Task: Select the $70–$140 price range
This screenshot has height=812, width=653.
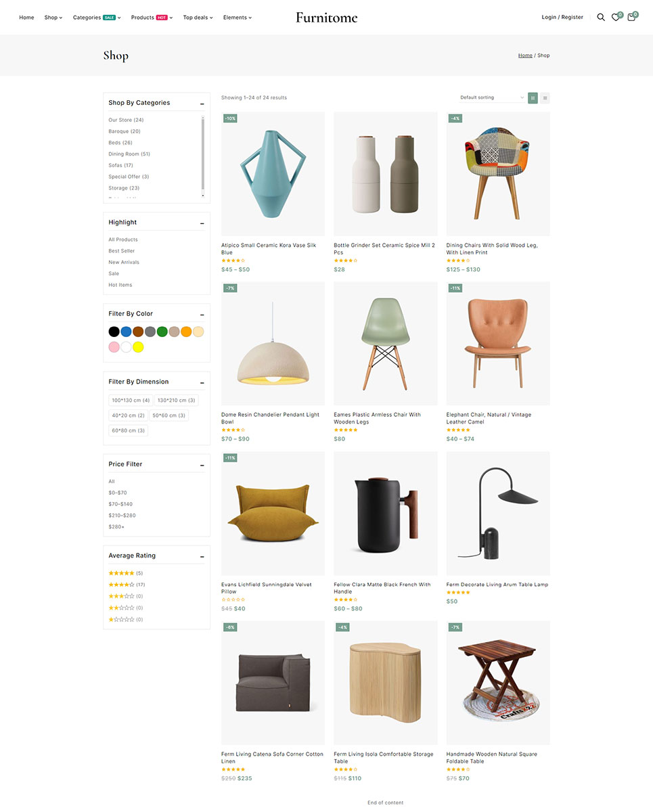Action: pyautogui.click(x=120, y=504)
